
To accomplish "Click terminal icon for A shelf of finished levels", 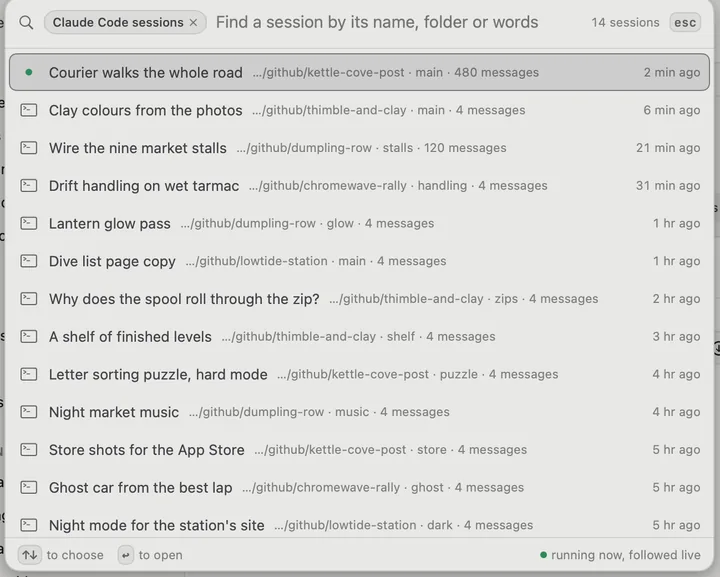I will (28, 336).
